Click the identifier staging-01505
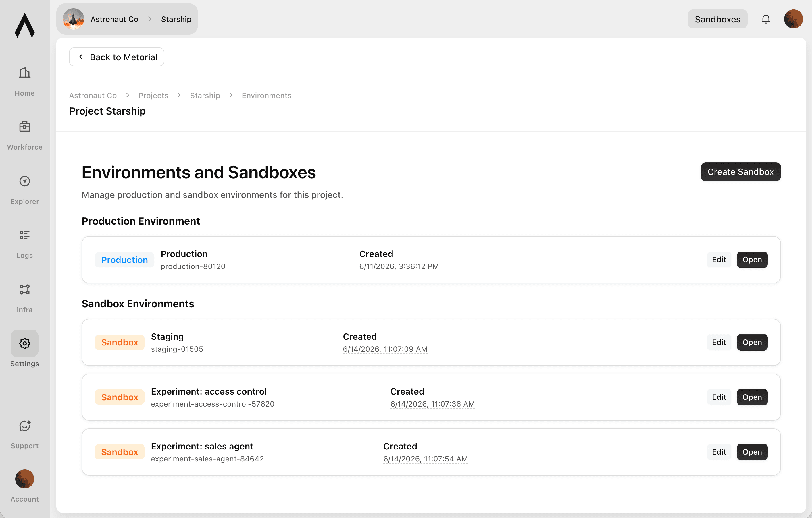 click(177, 349)
